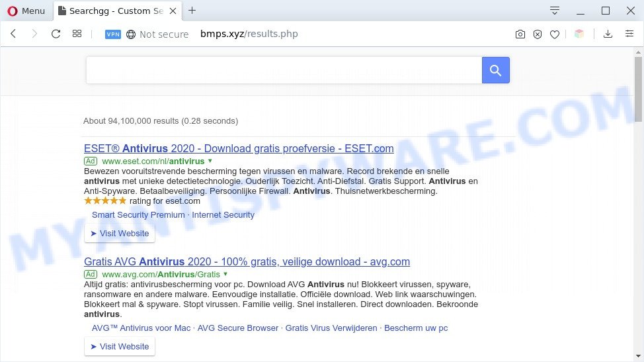Image resolution: width=644 pixels, height=362 pixels.
Task: Open the tab menu icon in the title bar
Action: click(555, 11)
